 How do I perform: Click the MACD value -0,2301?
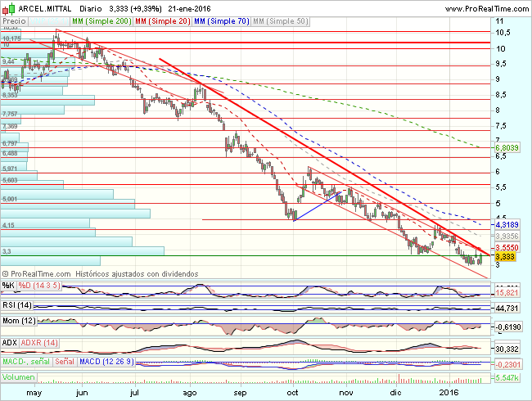(508, 365)
